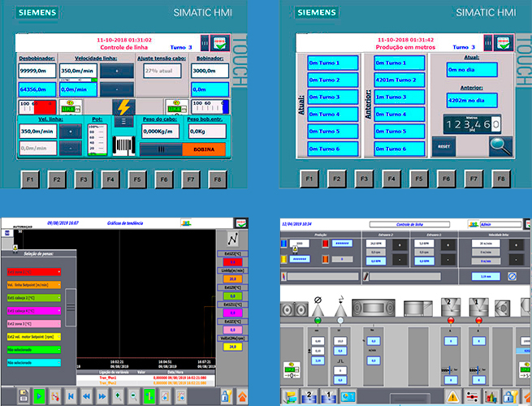Image resolution: width=532 pixels, height=406 pixels.
Task: Switch the BOBINA toggle
Action: click(x=183, y=149)
